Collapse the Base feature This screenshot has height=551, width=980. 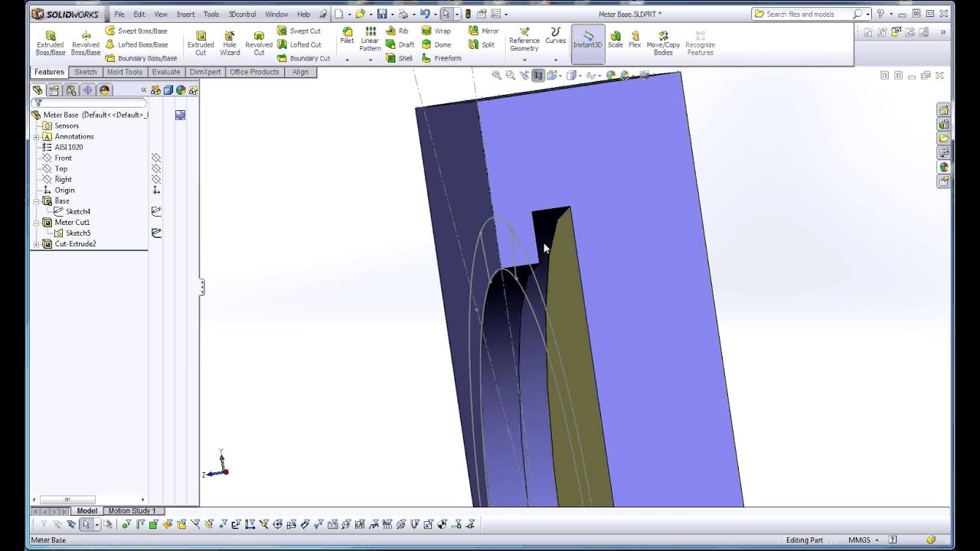pos(36,201)
